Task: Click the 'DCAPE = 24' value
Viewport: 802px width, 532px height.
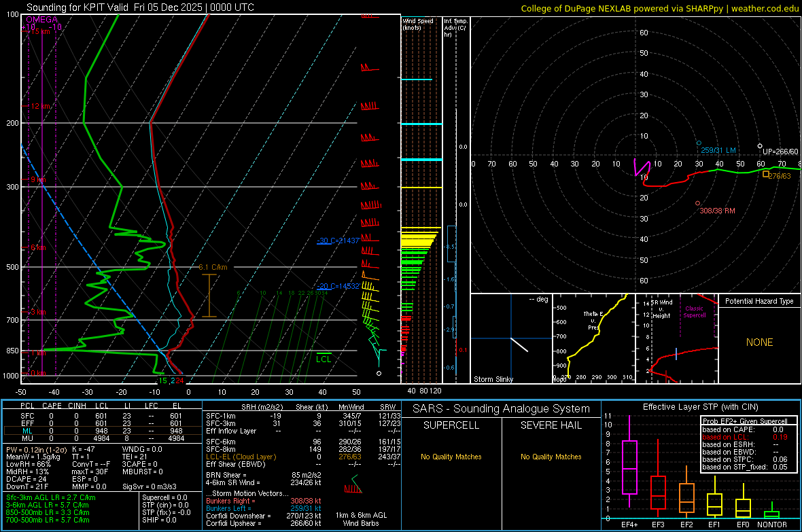Action: pyautogui.click(x=26, y=479)
